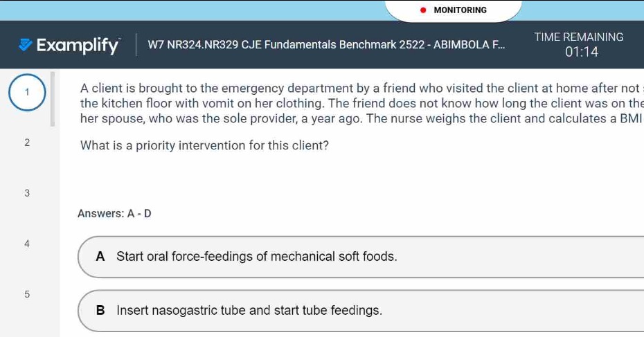Select the MONITORING status label
The height and width of the screenshot is (337, 644).
(460, 10)
